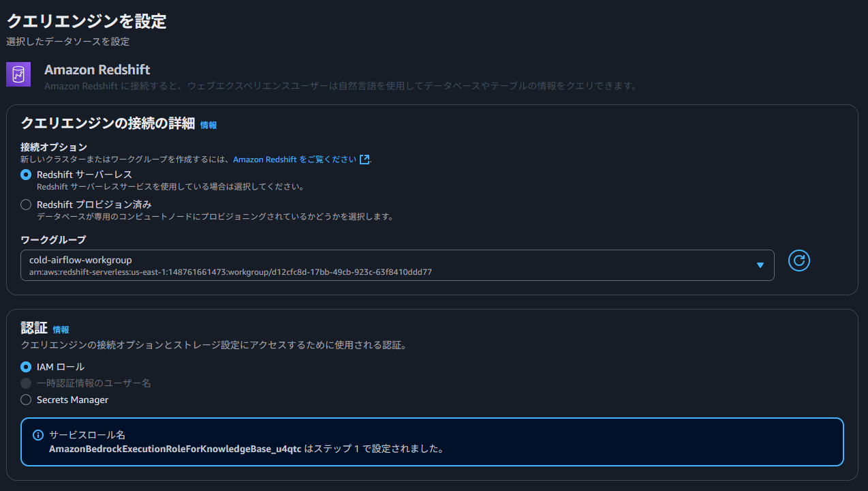
Task: Click the purple Amazon Redshift service icon
Action: point(18,74)
